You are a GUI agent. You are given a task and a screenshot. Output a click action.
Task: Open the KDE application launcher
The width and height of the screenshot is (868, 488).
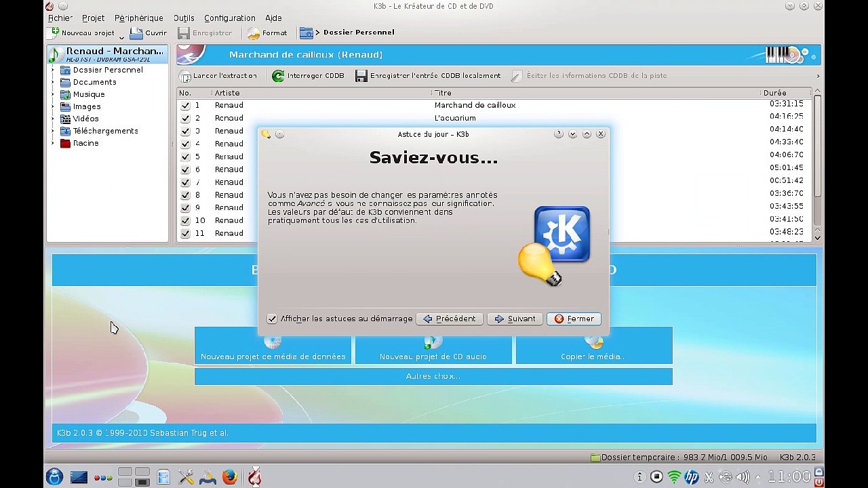click(54, 477)
